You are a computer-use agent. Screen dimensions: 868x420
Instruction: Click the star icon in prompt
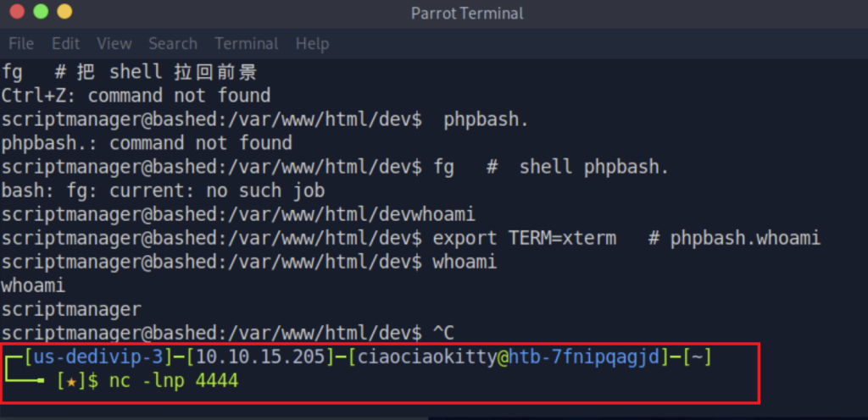70,381
